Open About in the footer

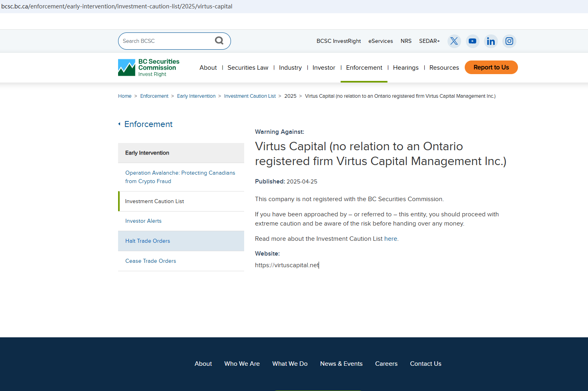click(x=203, y=364)
